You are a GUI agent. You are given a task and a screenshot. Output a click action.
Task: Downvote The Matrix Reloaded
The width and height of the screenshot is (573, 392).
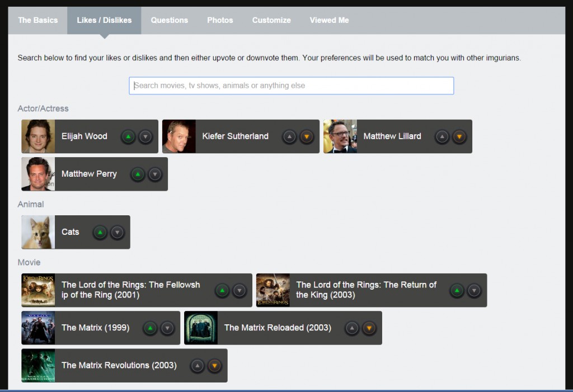pos(369,328)
